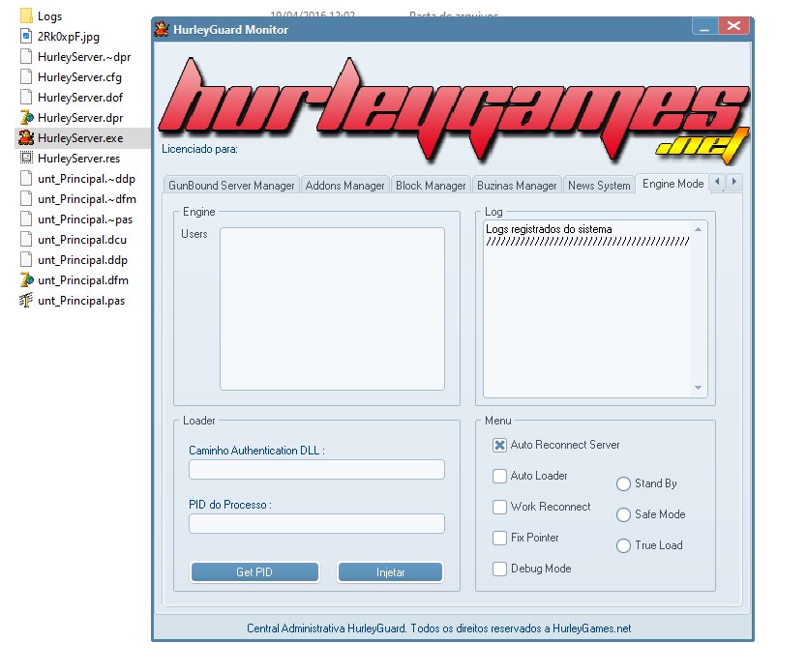Switch to the Addons Manager tab
This screenshot has height=672, width=807.
pos(344,185)
